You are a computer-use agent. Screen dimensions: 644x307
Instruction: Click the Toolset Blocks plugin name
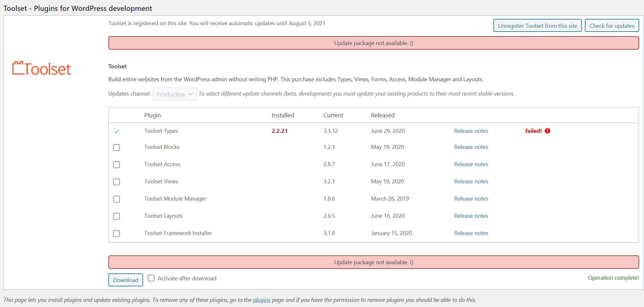click(162, 147)
